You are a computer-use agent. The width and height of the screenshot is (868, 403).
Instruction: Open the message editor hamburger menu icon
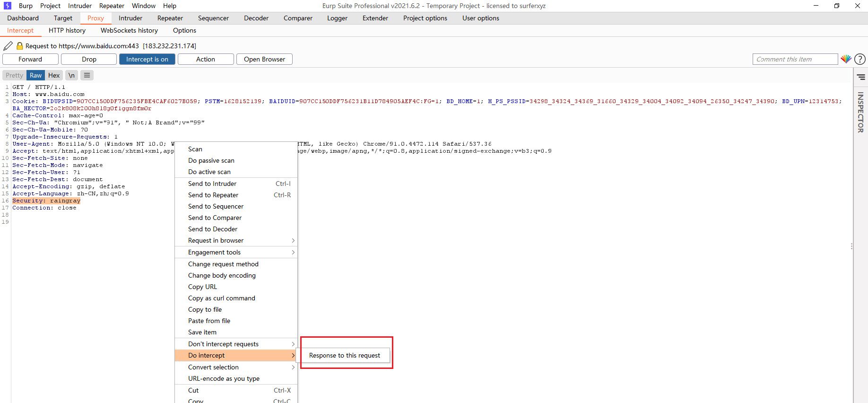87,75
